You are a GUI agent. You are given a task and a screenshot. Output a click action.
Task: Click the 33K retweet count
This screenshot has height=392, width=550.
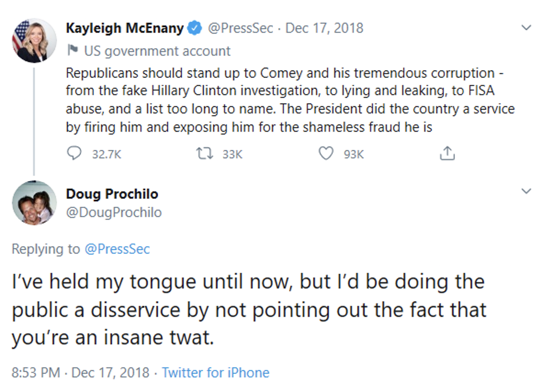(x=232, y=154)
